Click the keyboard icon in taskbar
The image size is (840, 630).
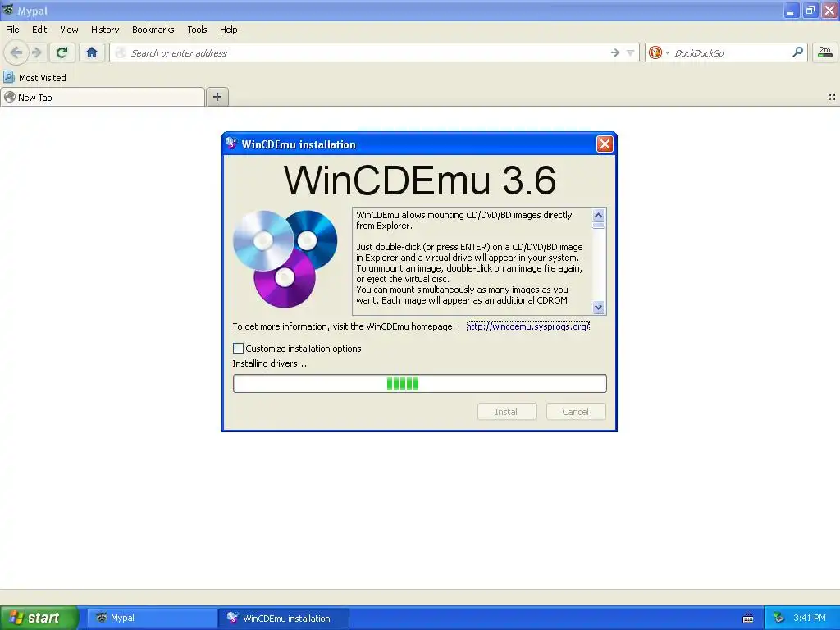pyautogui.click(x=748, y=619)
